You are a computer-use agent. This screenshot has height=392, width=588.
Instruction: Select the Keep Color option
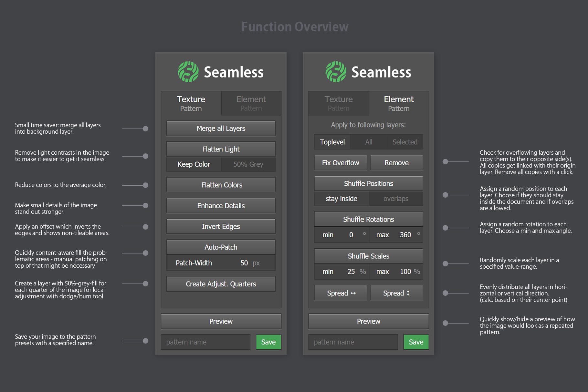click(194, 164)
